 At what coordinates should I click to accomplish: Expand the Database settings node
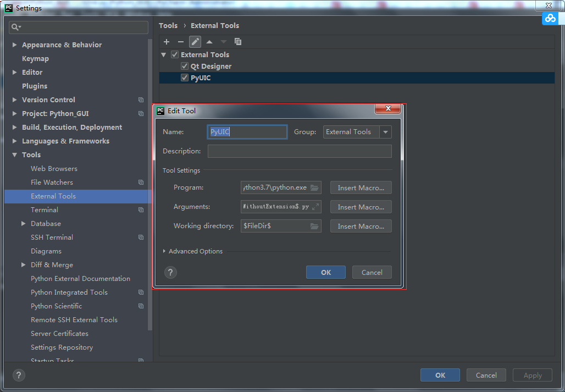click(x=24, y=224)
